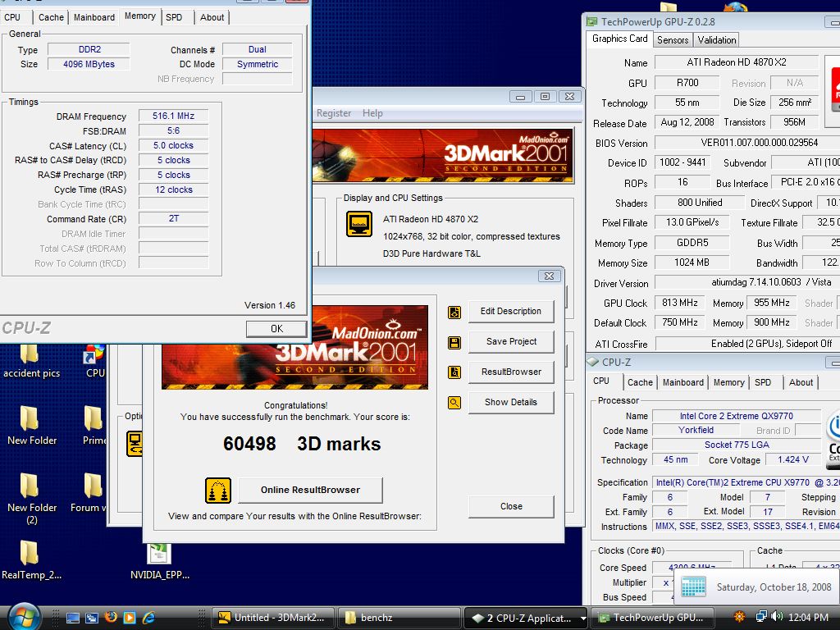Click the CPU-Z processor Name field QX9770
The image size is (840, 630).
736,416
